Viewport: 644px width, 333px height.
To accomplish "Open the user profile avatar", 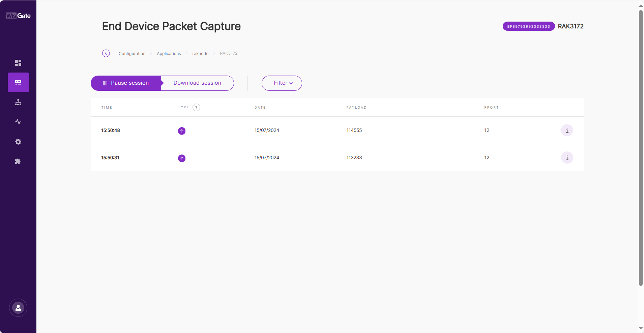I will pyautogui.click(x=18, y=308).
